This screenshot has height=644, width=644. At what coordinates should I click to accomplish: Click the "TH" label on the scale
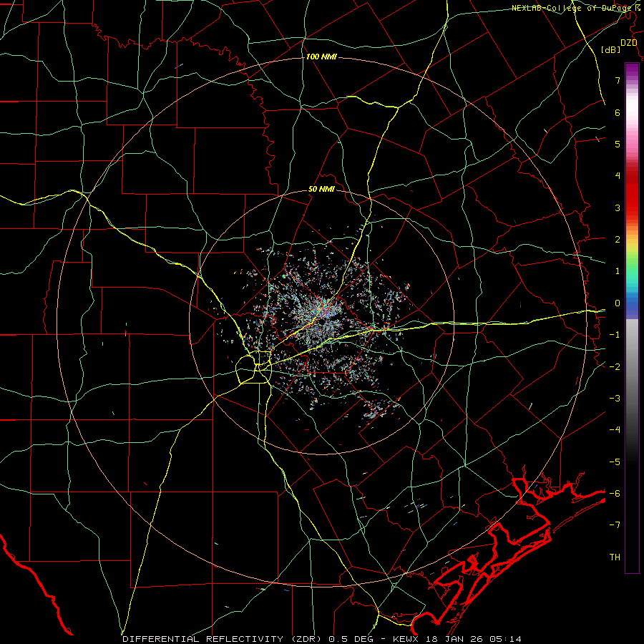point(615,557)
